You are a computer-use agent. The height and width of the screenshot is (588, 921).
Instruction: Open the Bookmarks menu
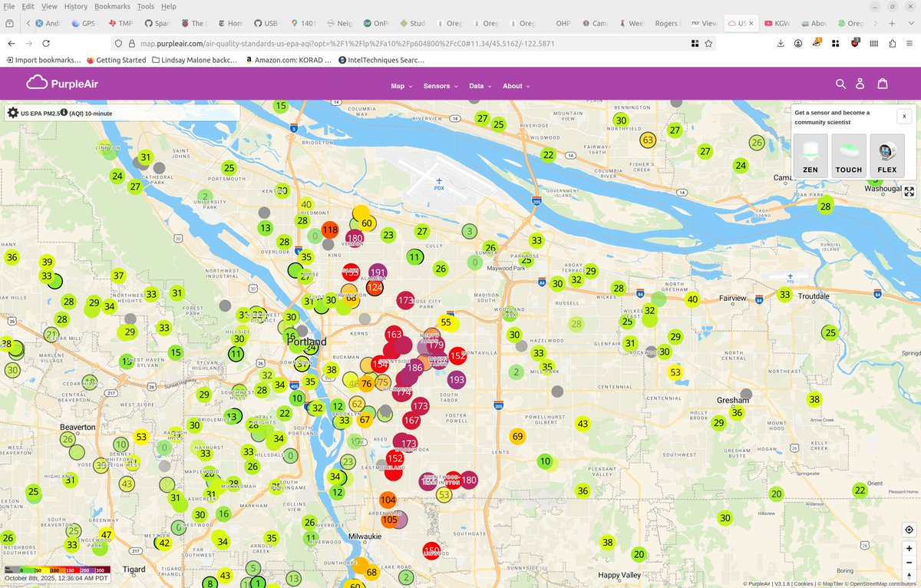click(112, 6)
